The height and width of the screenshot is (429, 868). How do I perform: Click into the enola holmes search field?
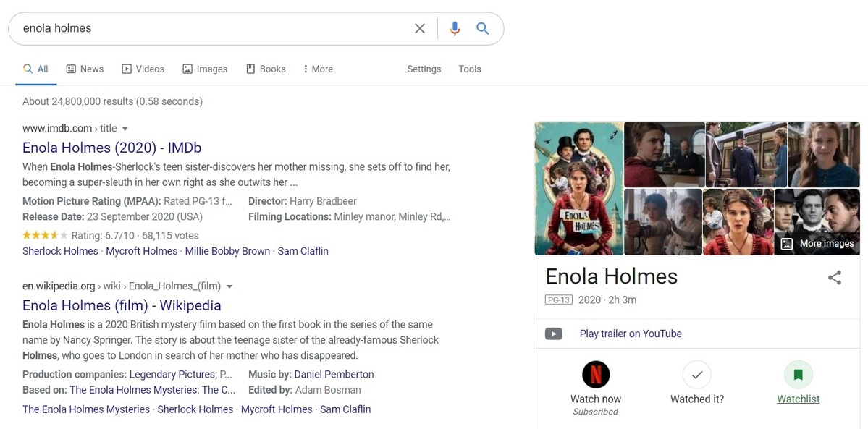point(211,28)
